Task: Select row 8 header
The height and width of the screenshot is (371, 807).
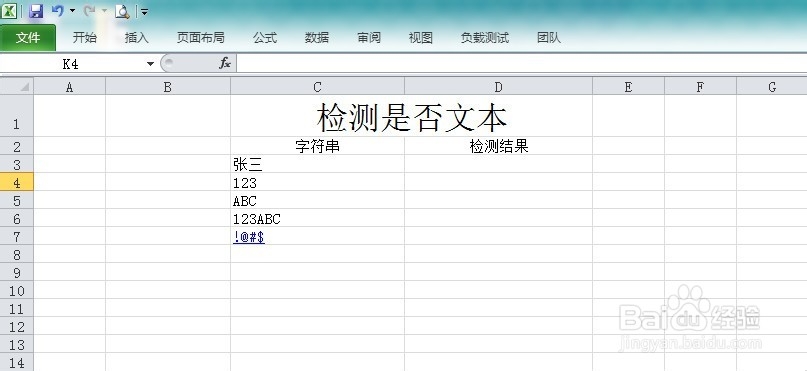Action: click(x=17, y=254)
